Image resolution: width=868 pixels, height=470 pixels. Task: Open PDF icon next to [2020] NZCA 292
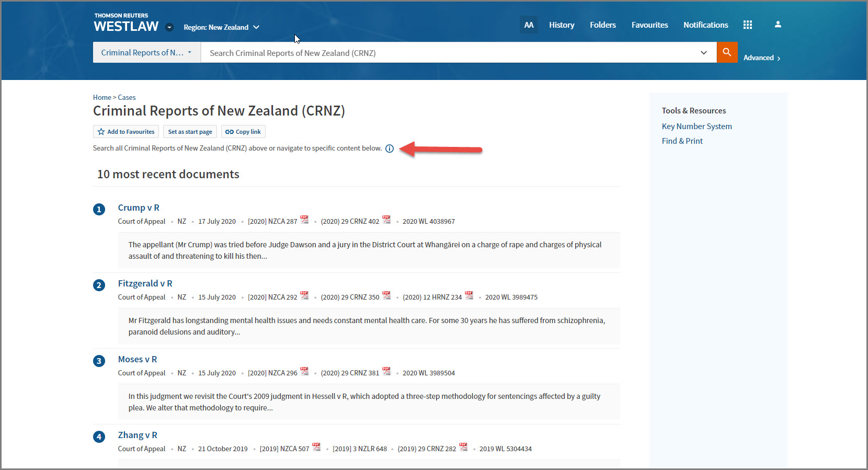pyautogui.click(x=304, y=295)
